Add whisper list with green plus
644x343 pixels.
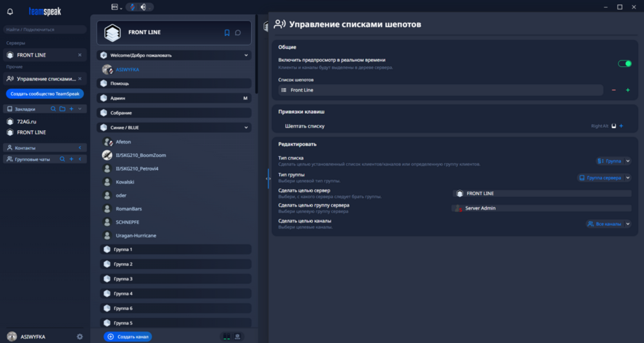tap(627, 90)
